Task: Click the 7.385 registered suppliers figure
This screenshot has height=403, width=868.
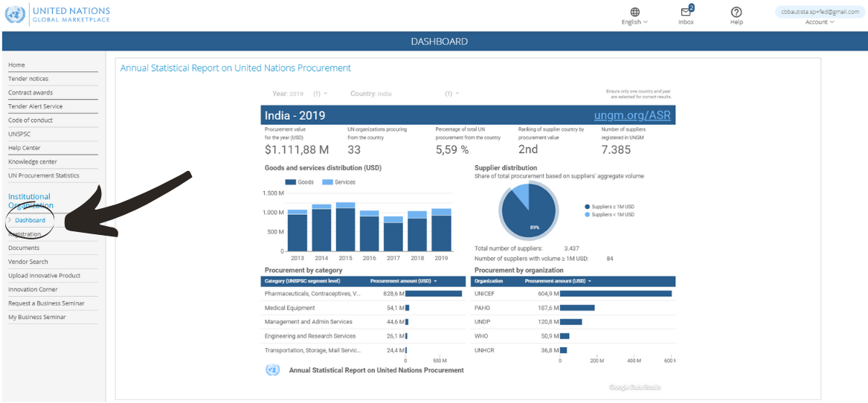Action: point(616,149)
